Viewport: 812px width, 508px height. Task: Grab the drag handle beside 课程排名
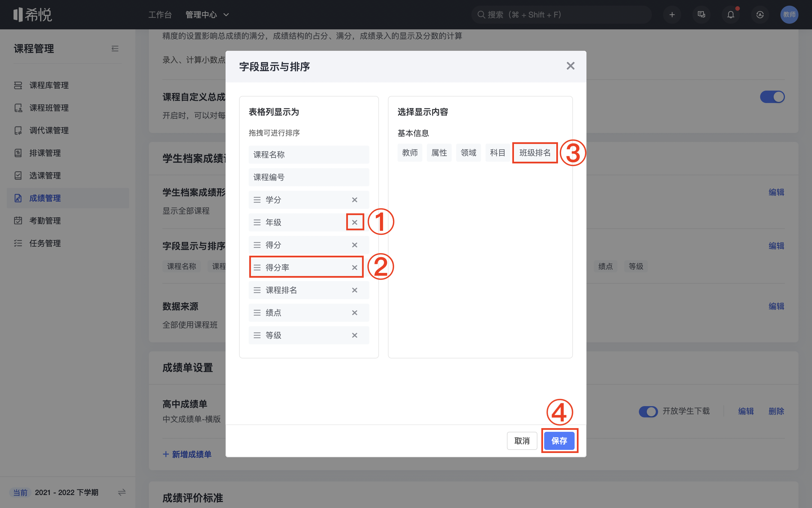click(257, 290)
